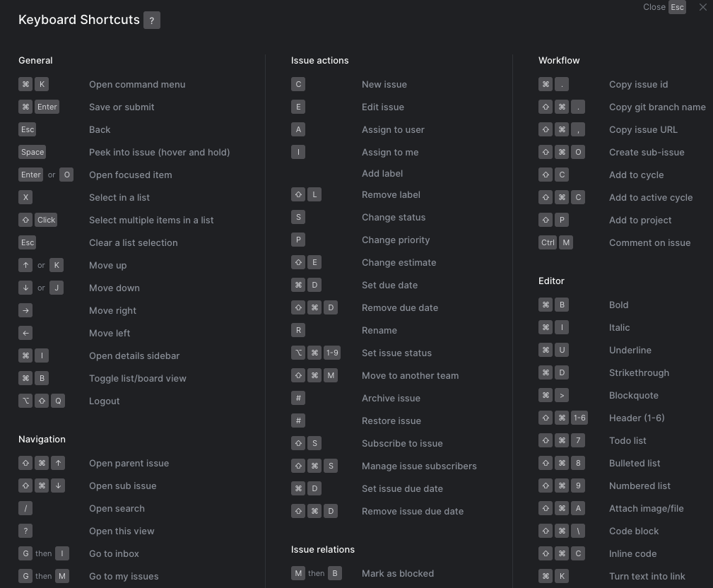Click the C key icon beside New issue
The width and height of the screenshot is (713, 588).
[x=298, y=84]
